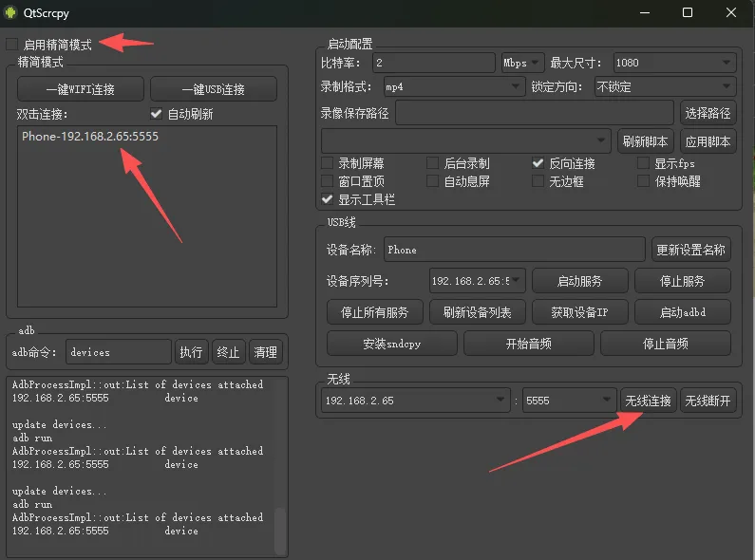Viewport: 755px width, 560px height.
Task: Click the 刷新脚本 button
Action: click(645, 141)
